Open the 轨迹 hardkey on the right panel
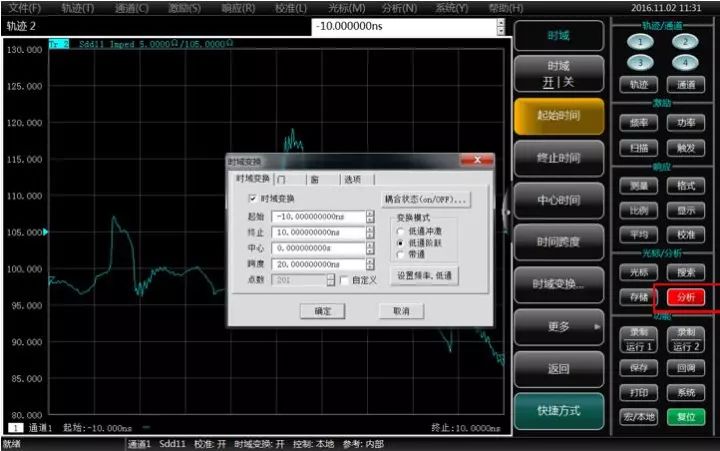The image size is (720, 451). [x=639, y=85]
